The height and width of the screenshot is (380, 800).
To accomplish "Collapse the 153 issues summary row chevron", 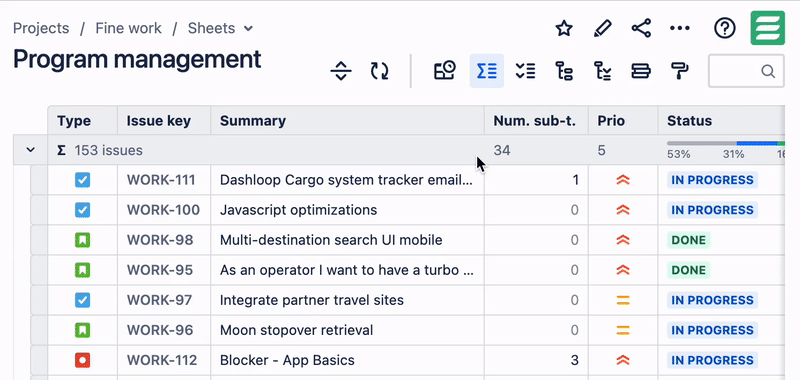I will pyautogui.click(x=31, y=150).
